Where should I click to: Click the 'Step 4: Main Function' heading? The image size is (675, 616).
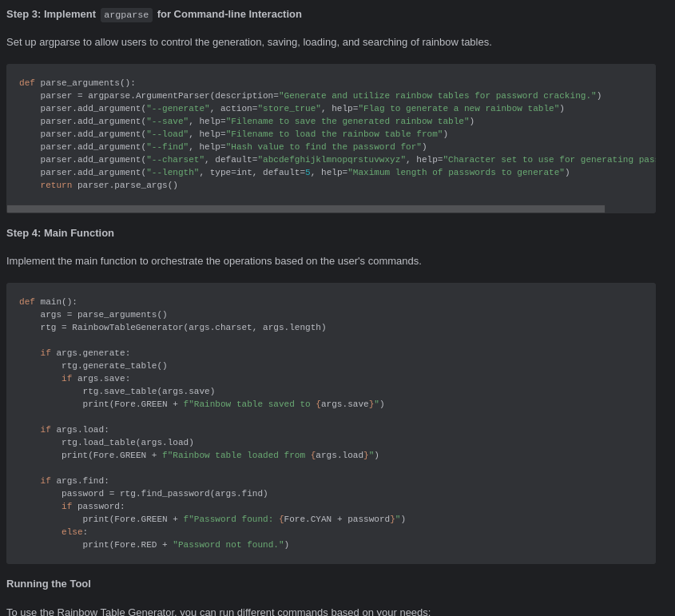coord(60,233)
